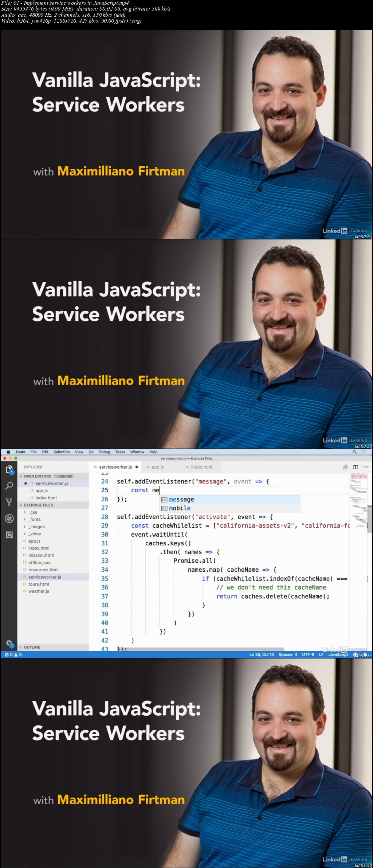
Task: Select index.html in Open Editors
Action: (53, 498)
